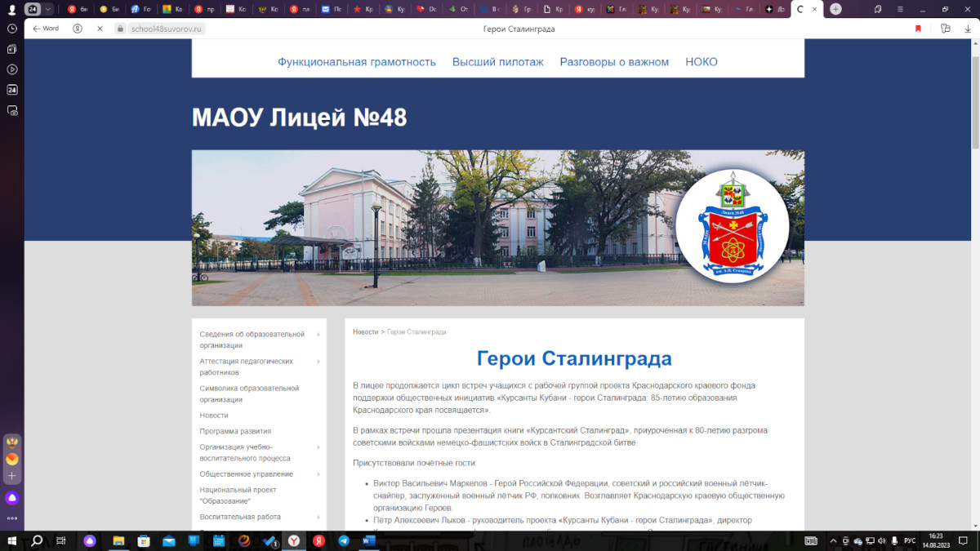Open Telegram from the taskbar
This screenshot has height=551, width=980.
coord(344,541)
